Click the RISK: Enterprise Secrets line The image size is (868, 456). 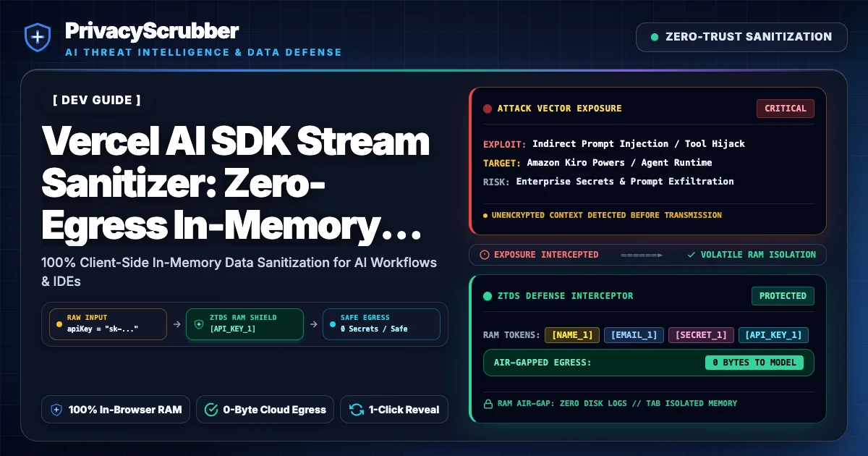point(608,181)
